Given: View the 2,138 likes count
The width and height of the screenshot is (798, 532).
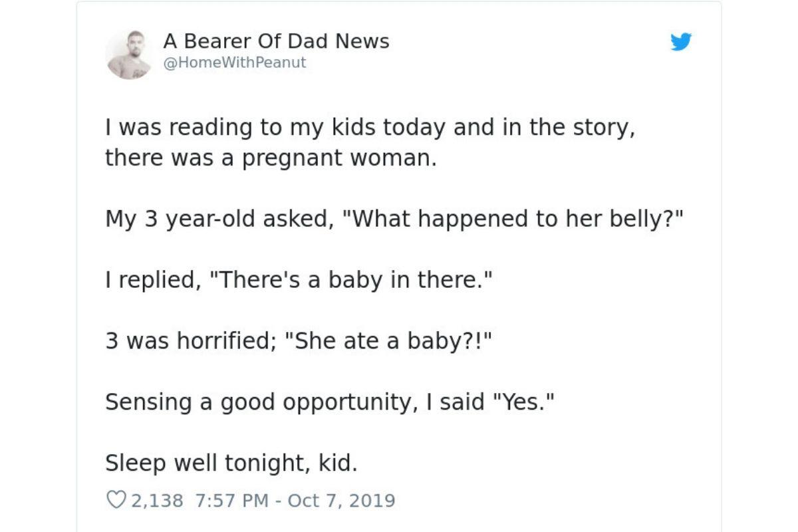Looking at the screenshot, I should [157, 500].
